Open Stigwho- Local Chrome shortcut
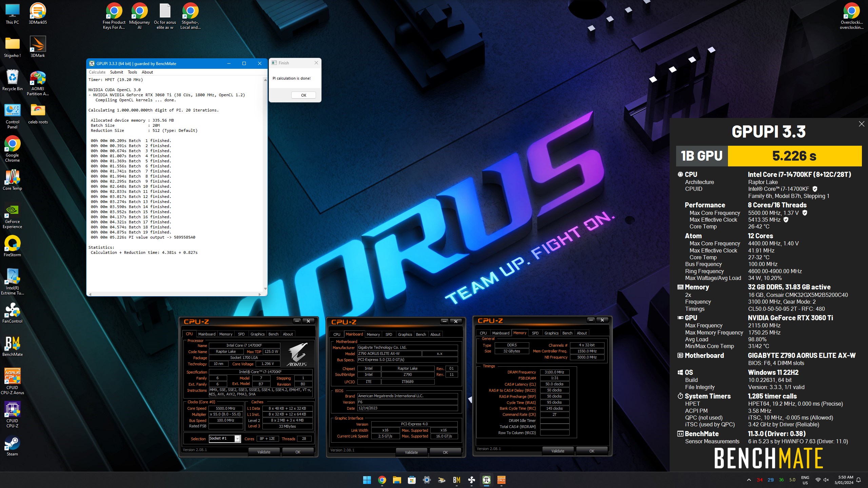This screenshot has width=868, height=488. [190, 17]
